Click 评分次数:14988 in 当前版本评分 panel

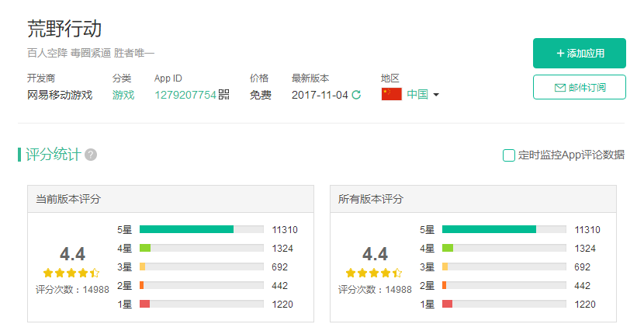pos(72,290)
